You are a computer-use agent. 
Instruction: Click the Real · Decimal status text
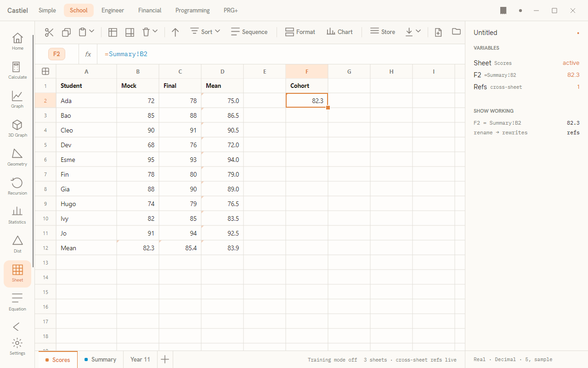513,360
